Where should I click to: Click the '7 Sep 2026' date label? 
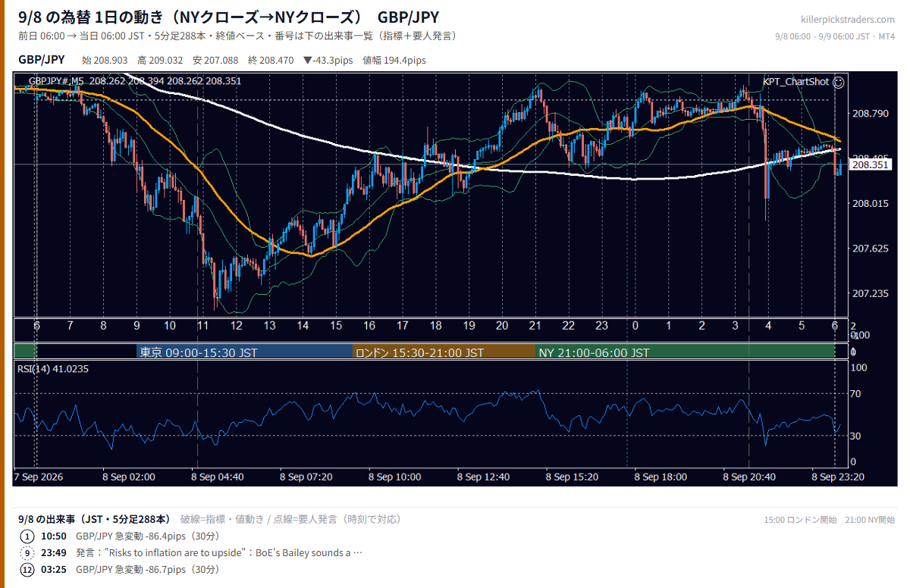tap(39, 477)
